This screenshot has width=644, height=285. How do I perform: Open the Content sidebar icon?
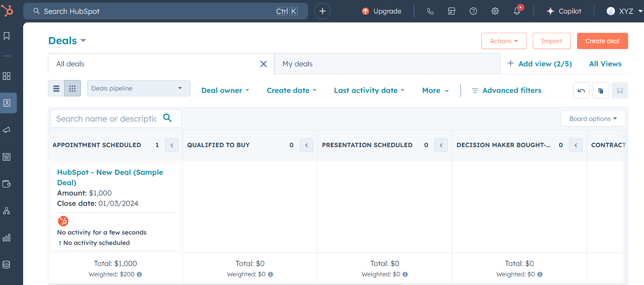point(7,157)
